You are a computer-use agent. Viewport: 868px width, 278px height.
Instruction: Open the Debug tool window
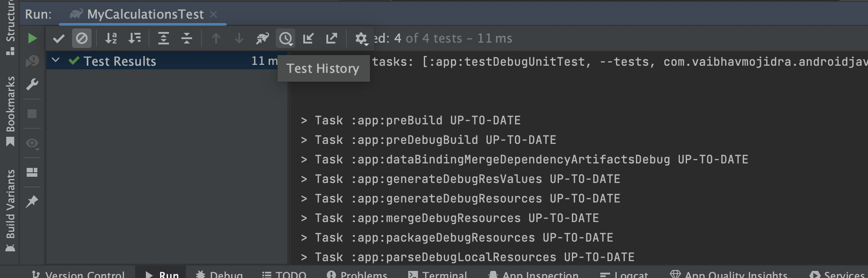click(220, 274)
